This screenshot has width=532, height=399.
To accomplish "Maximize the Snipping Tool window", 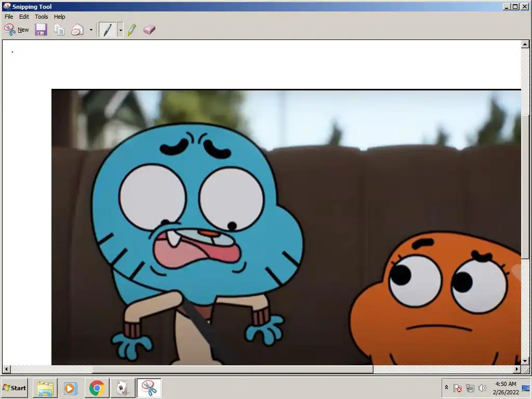I will click(x=515, y=6).
